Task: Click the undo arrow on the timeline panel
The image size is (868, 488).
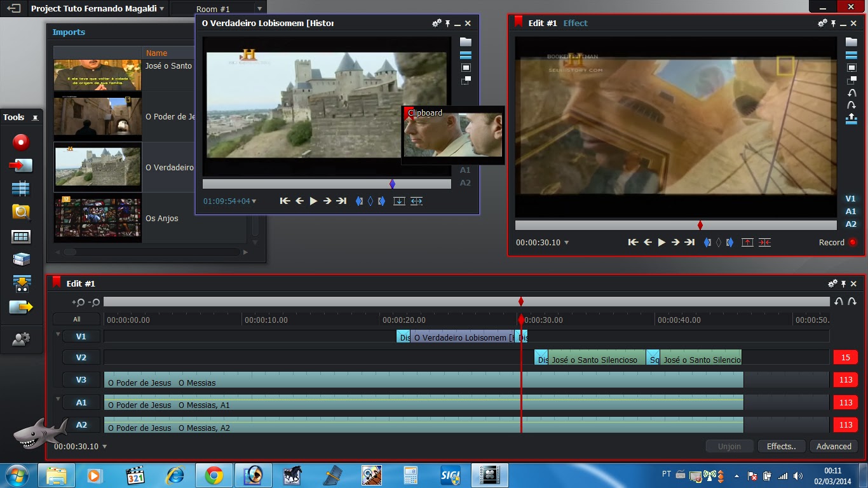Action: pos(839,302)
